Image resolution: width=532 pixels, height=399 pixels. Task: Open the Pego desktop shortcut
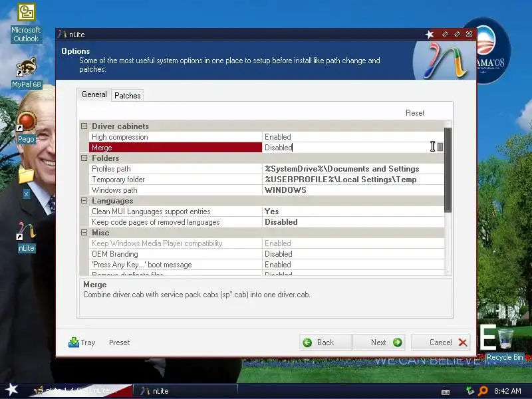tap(26, 127)
